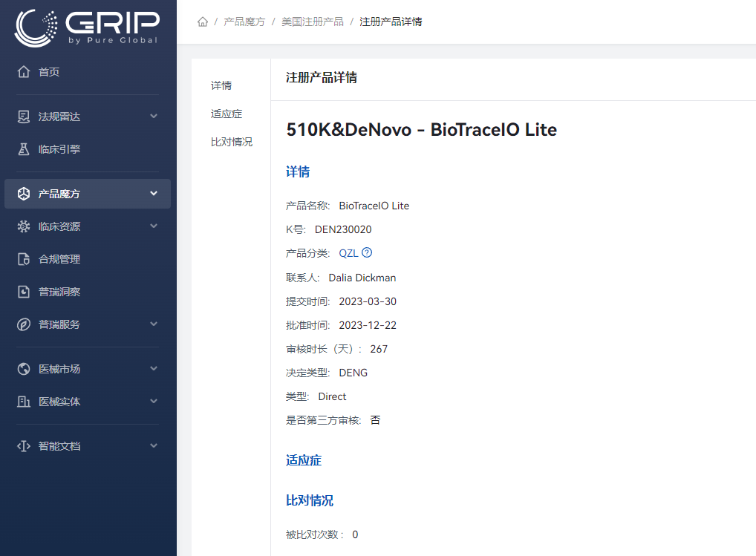Expand the 法规雷达 menu chevron
This screenshot has width=756, height=556.
154,116
